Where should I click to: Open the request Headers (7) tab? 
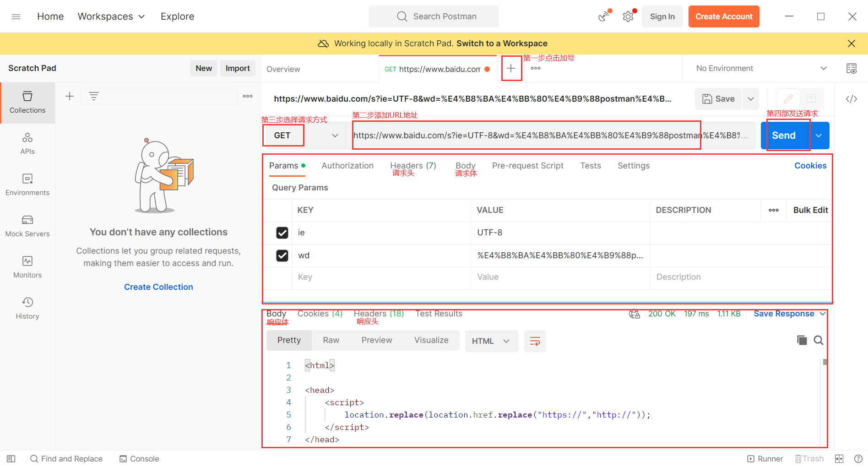click(x=413, y=166)
